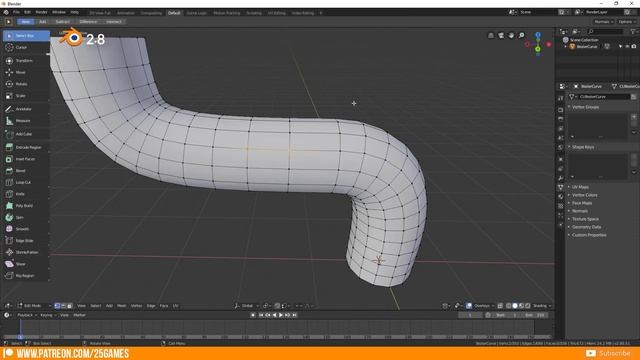Open the Window menu
The width and height of the screenshot is (640, 360).
coord(59,13)
